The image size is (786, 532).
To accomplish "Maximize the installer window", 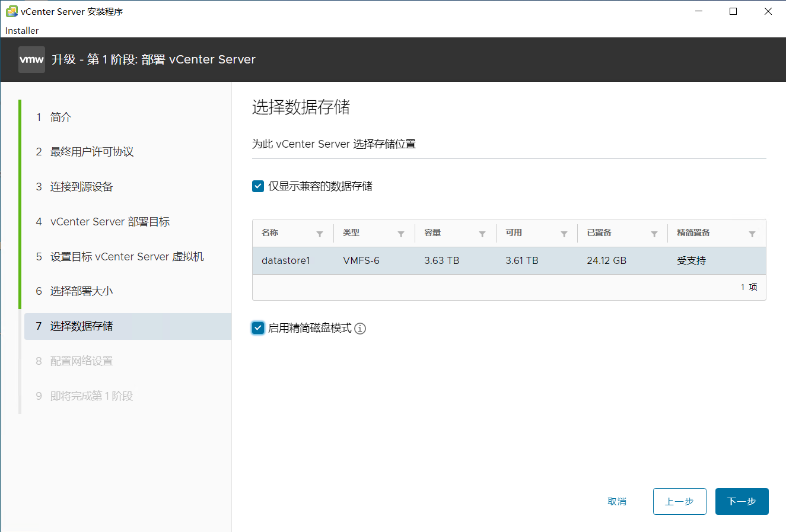I will click(x=733, y=11).
